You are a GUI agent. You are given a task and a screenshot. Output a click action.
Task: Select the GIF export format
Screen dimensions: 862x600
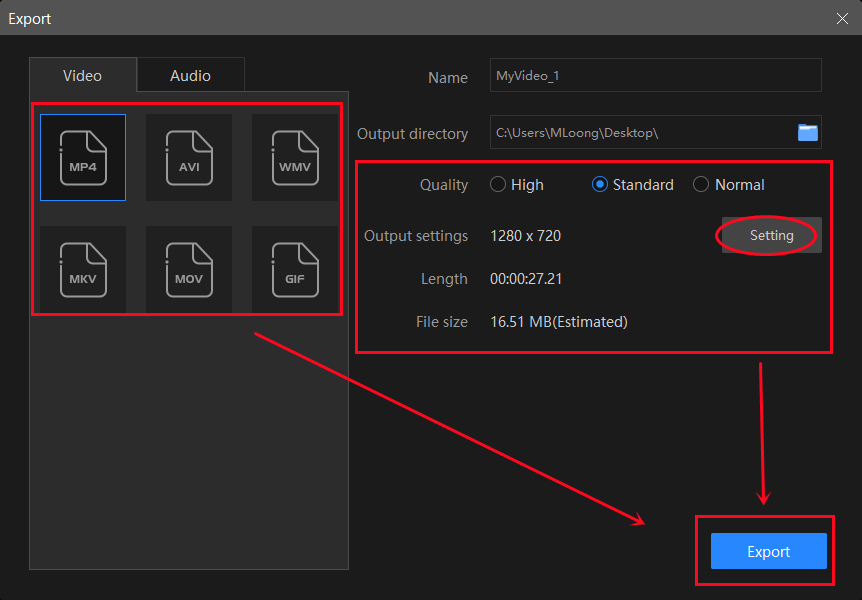point(294,268)
